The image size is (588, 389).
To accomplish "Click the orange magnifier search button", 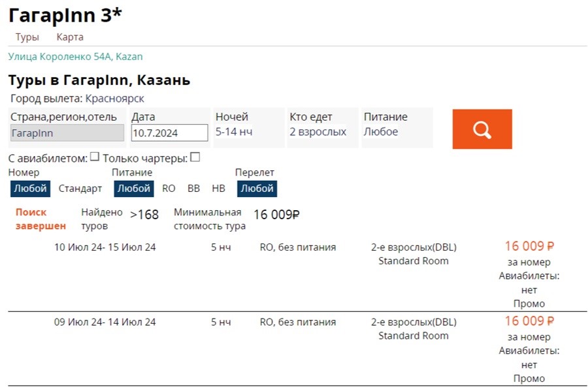I will (482, 129).
